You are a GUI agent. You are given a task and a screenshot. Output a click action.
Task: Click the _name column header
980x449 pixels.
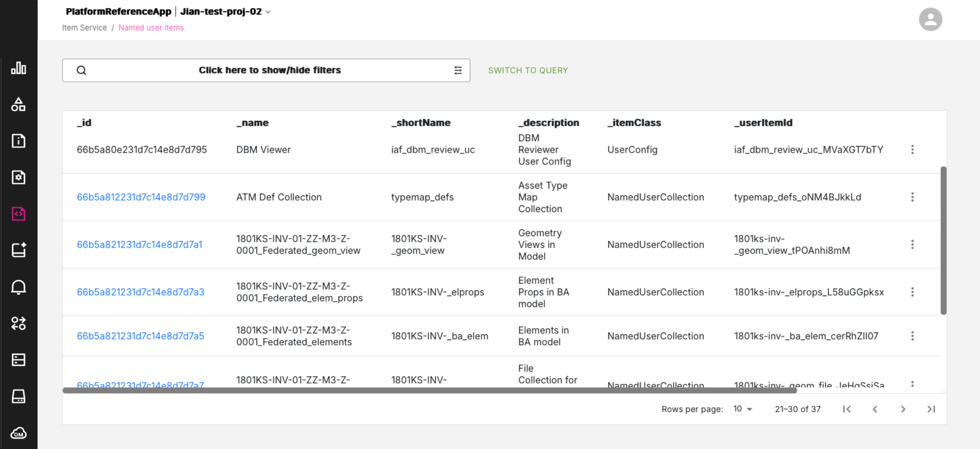pyautogui.click(x=252, y=123)
